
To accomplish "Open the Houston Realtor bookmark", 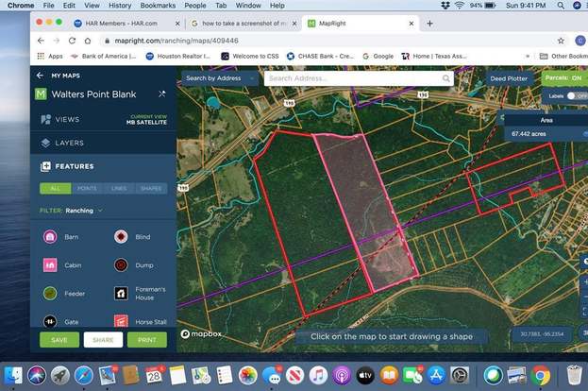I will click(178, 56).
